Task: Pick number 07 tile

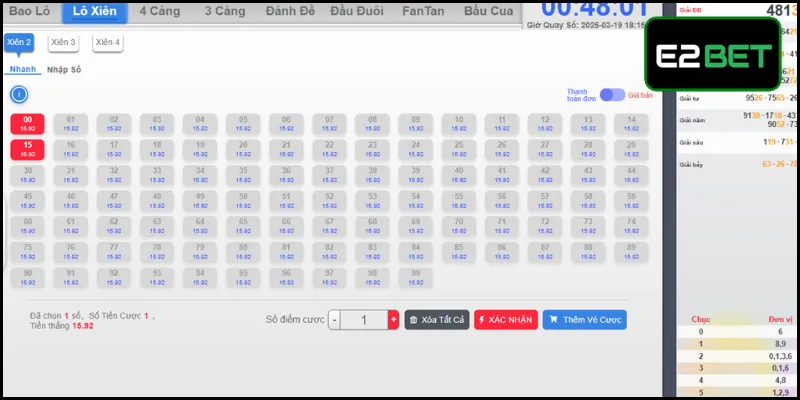Action: [330, 124]
